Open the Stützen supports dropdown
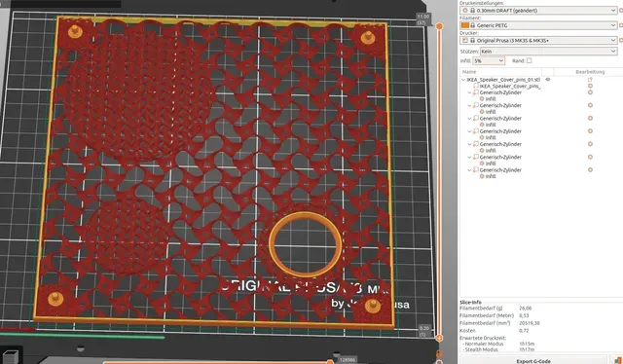This screenshot has height=364, width=623. tap(548, 52)
